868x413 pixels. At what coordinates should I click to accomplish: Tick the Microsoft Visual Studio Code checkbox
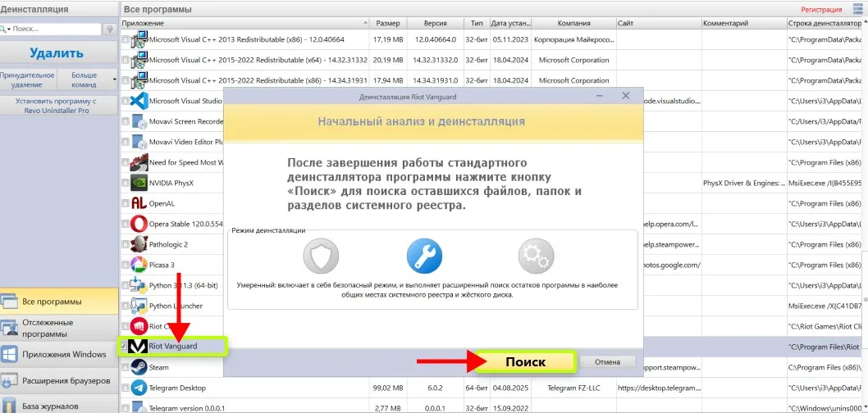pos(125,101)
